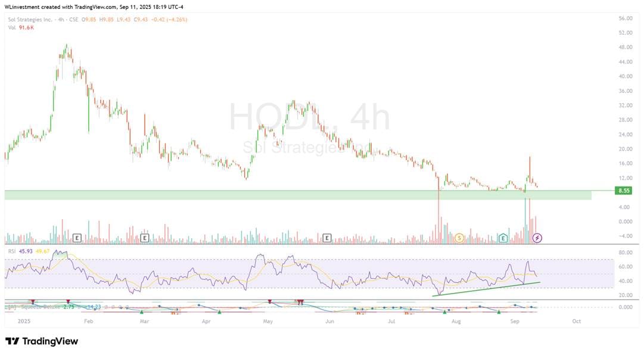The height and width of the screenshot is (355, 644).
Task: Click the 'Aug' time axis label
Action: (x=456, y=322)
